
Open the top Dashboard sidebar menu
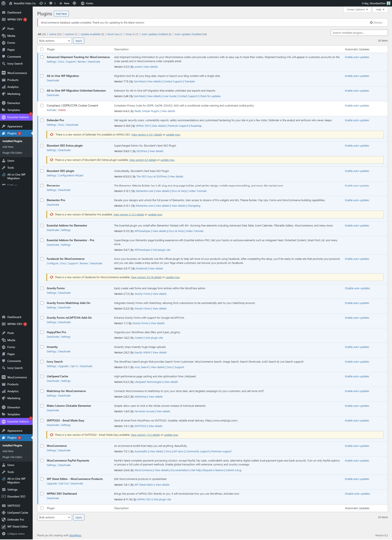point(14,12)
